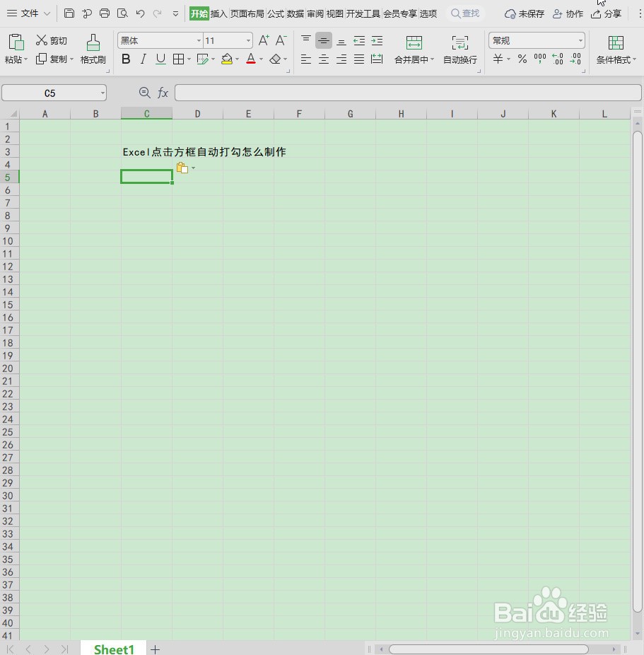Apply percent style format
This screenshot has height=655, width=644.
(522, 59)
